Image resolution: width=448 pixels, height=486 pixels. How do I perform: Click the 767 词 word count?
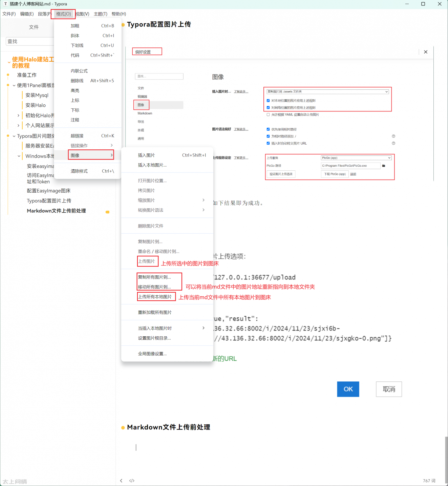(x=429, y=481)
